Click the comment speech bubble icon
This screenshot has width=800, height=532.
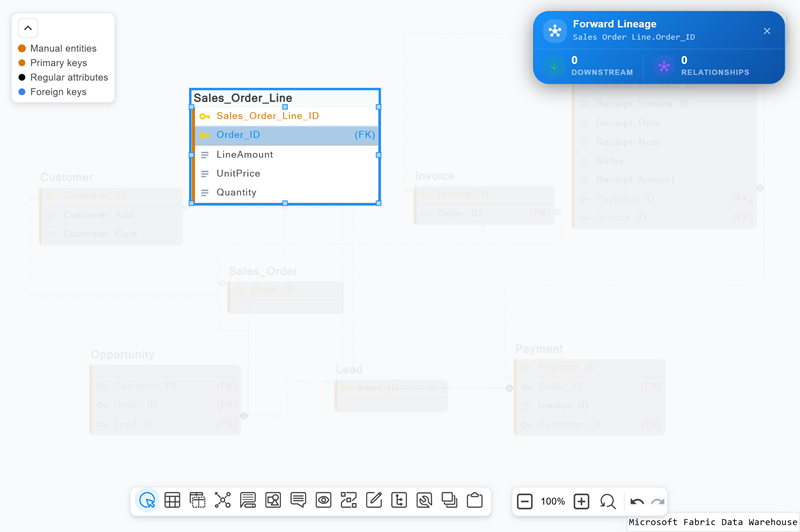pos(298,500)
